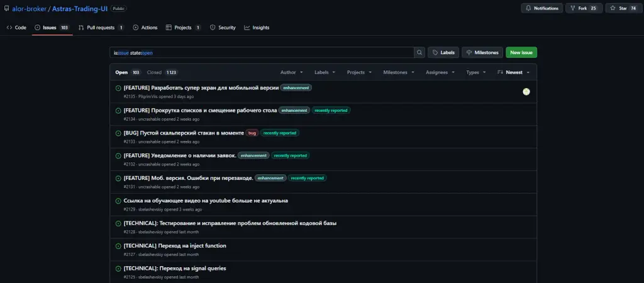Click enhancement label on issue #2135
The width and height of the screenshot is (644, 283).
click(296, 88)
